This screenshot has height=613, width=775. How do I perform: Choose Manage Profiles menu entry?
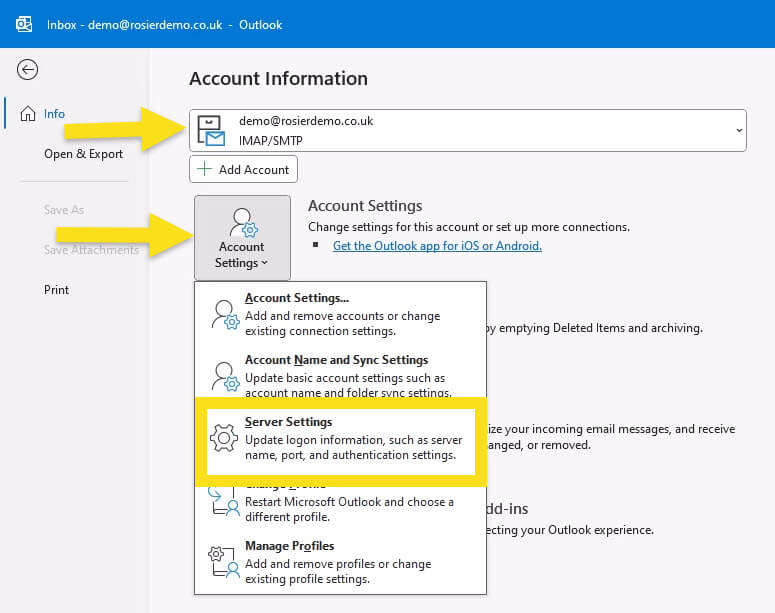pos(341,562)
